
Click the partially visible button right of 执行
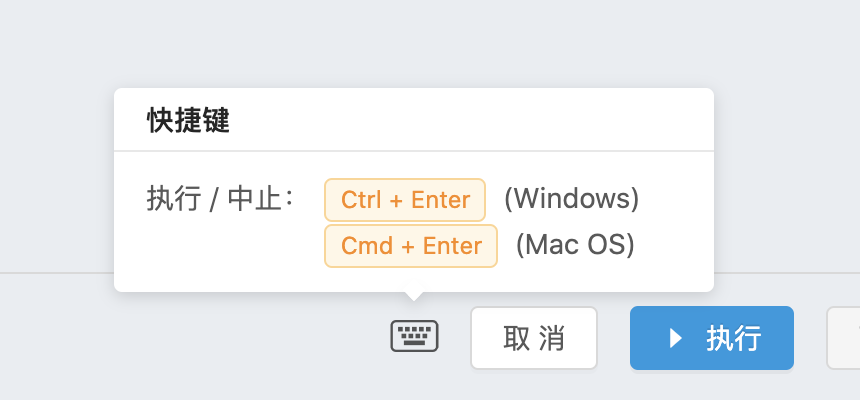844,338
